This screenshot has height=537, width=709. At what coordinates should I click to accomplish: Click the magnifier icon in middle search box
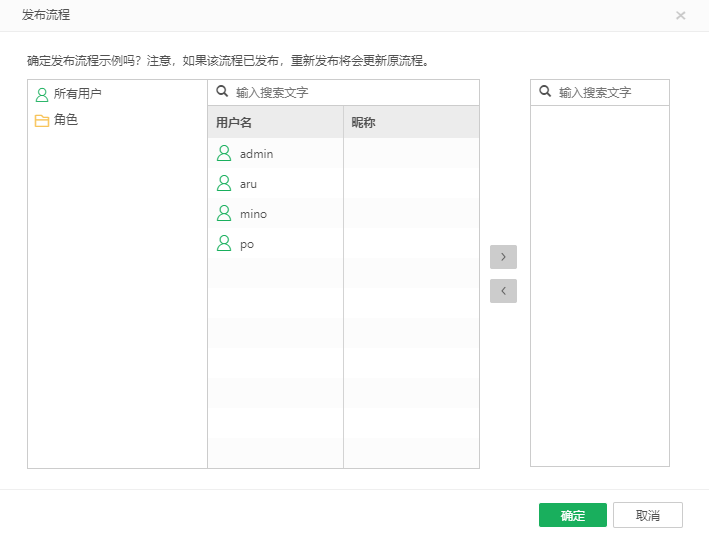222,92
